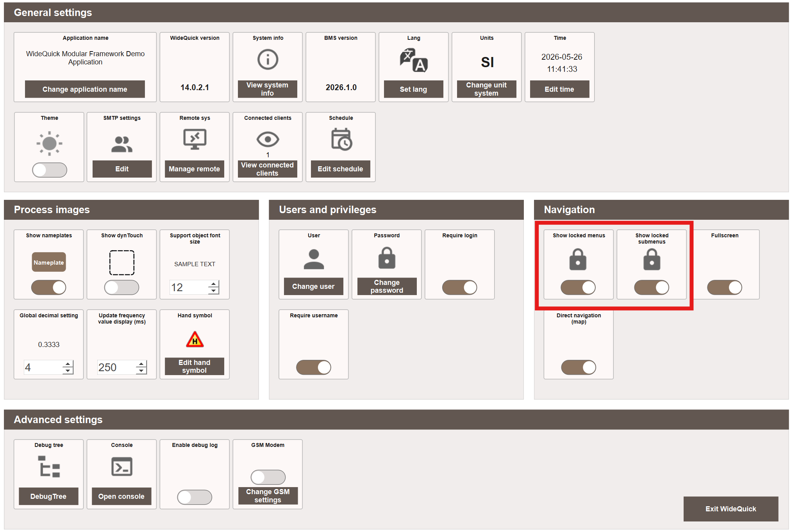Viewport: 793px width, 532px height.
Task: Click Change unit system button
Action: 487,89
